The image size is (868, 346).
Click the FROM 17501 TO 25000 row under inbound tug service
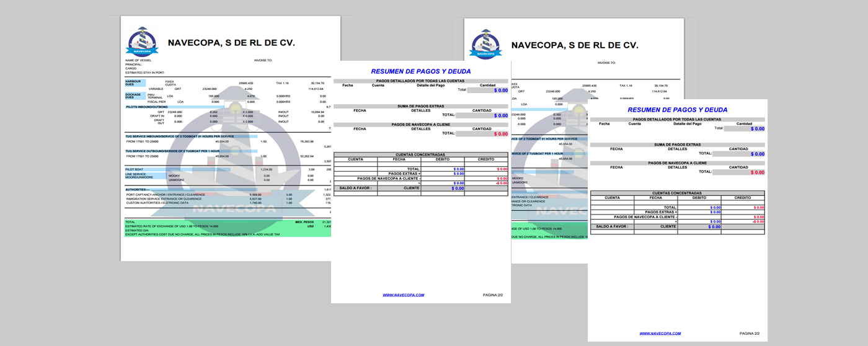143,141
